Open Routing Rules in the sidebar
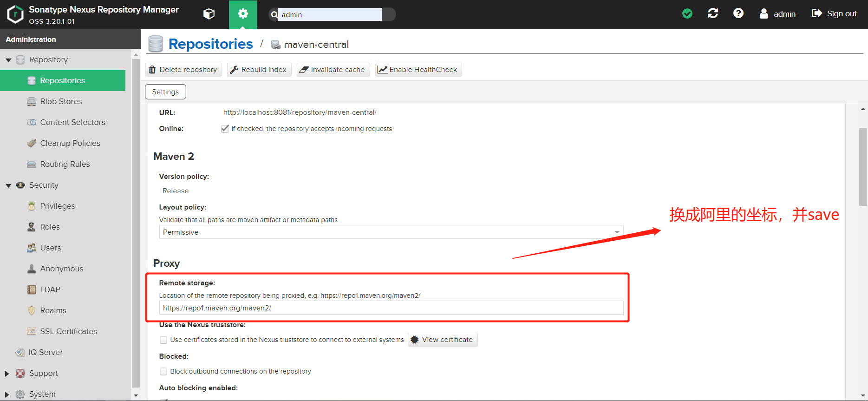 (65, 164)
